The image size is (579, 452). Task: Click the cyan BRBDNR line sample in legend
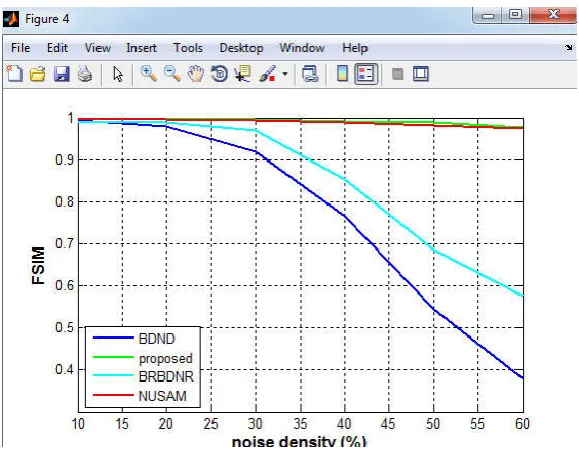pyautogui.click(x=113, y=376)
